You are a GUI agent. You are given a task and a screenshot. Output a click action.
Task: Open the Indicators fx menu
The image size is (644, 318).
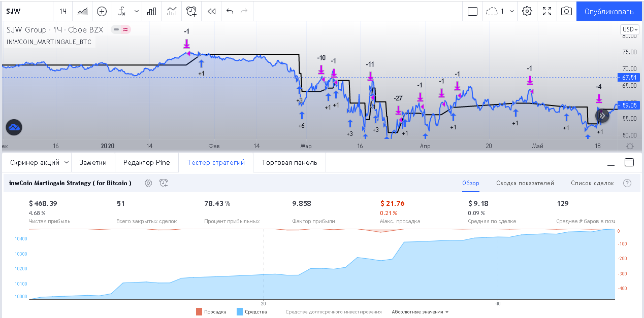click(x=122, y=11)
